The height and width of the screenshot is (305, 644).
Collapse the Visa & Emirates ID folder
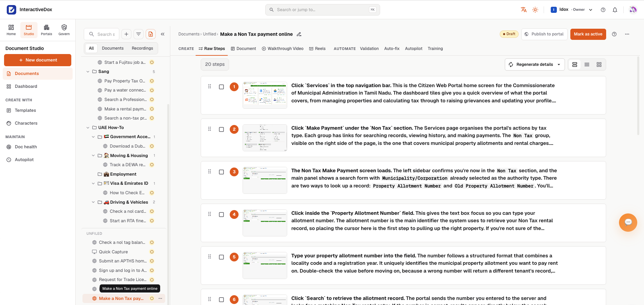coord(93,183)
